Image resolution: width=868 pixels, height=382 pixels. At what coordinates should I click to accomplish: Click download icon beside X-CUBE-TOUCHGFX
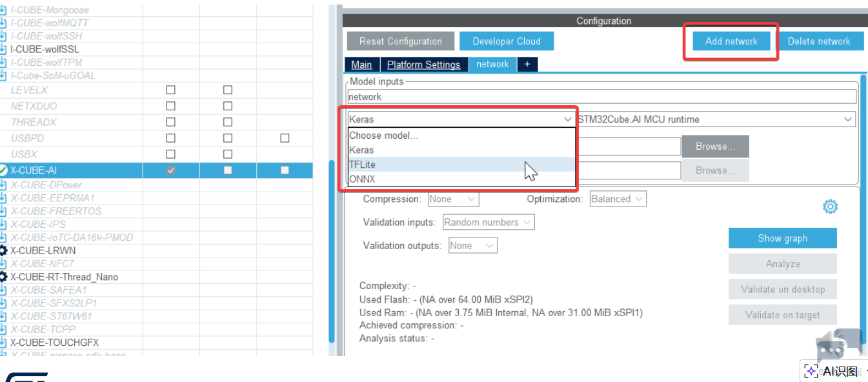(x=3, y=343)
